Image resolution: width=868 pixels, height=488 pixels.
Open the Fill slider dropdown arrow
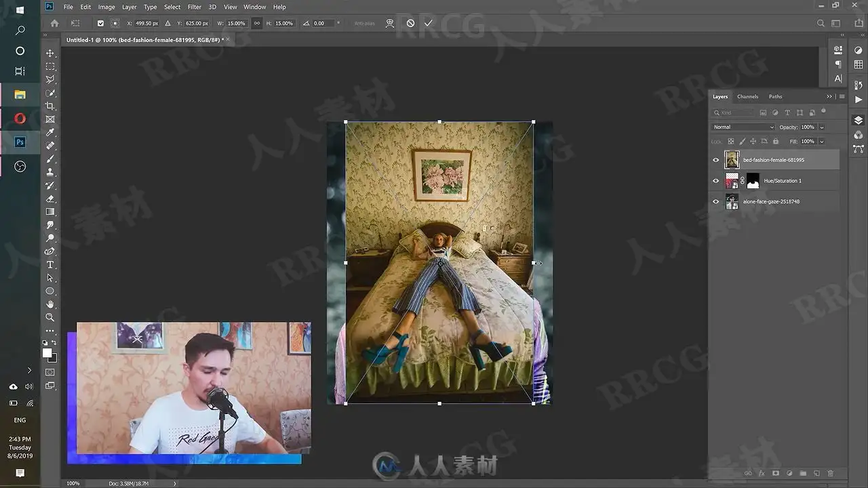pyautogui.click(x=822, y=142)
